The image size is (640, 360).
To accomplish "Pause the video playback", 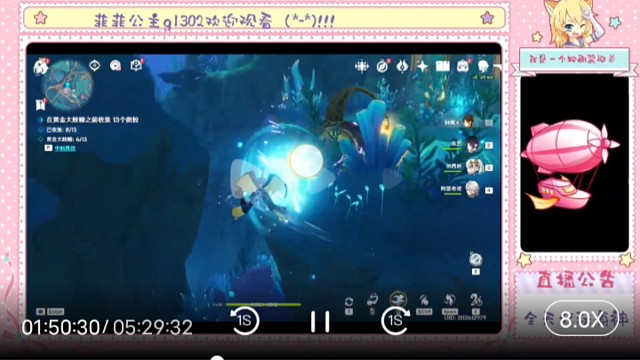I will coord(320,322).
